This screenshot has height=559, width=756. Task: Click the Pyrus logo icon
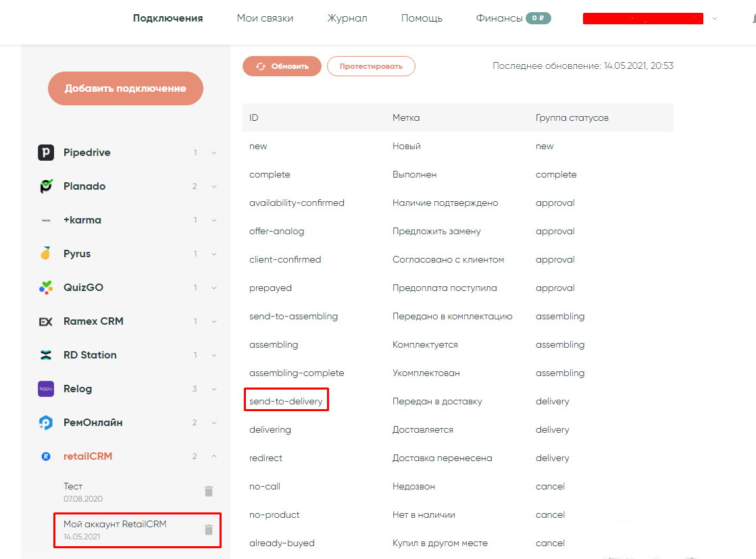pyautogui.click(x=45, y=254)
